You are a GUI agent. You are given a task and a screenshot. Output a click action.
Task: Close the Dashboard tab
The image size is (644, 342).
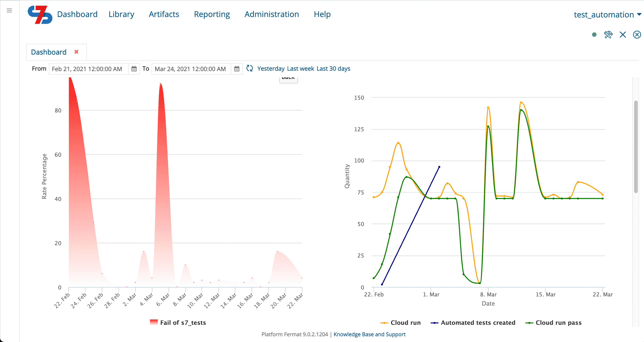[x=76, y=52]
